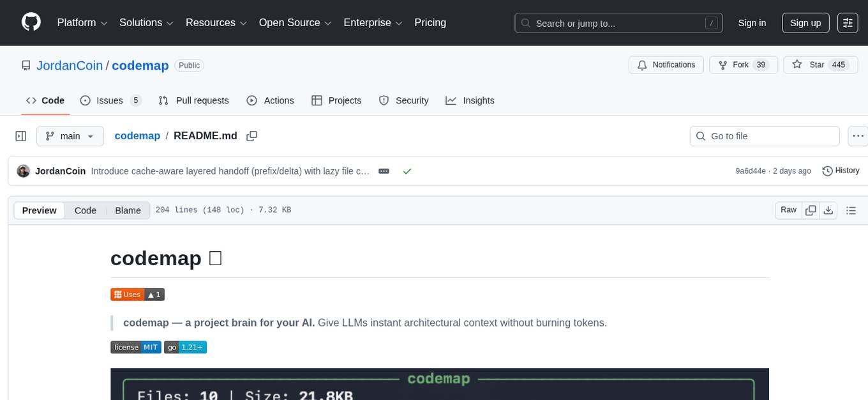Open the file outline list icon
Viewport: 868px width, 400px height.
pos(851,210)
